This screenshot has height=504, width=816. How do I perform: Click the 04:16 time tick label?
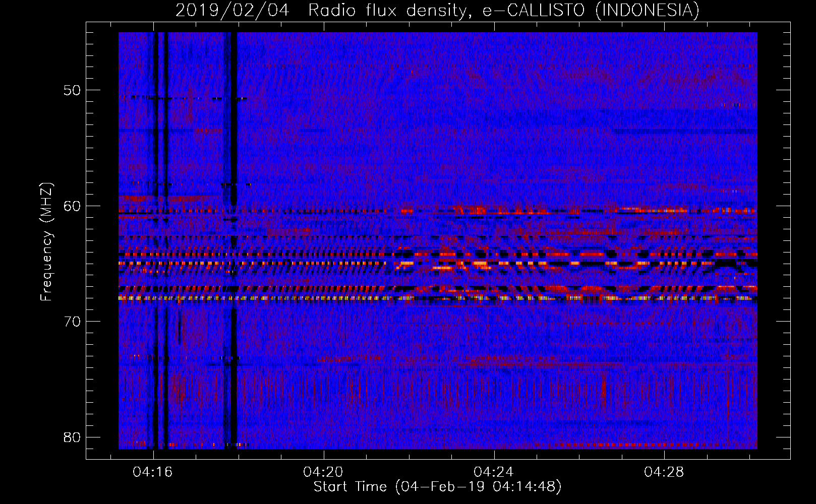pyautogui.click(x=153, y=472)
